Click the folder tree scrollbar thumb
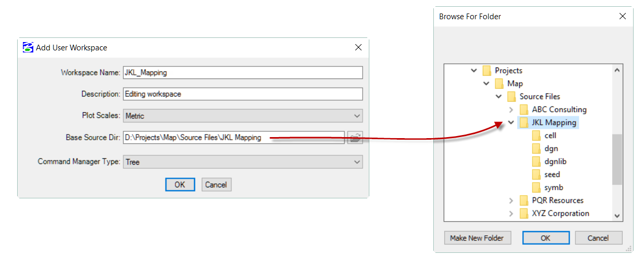Image resolution: width=644 pixels, height=256 pixels. [x=617, y=159]
